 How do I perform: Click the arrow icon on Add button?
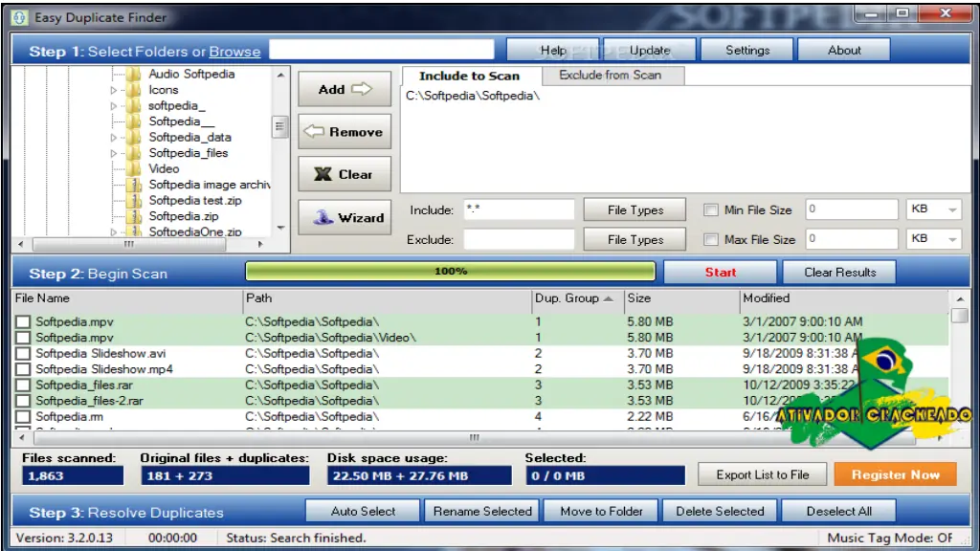(361, 89)
